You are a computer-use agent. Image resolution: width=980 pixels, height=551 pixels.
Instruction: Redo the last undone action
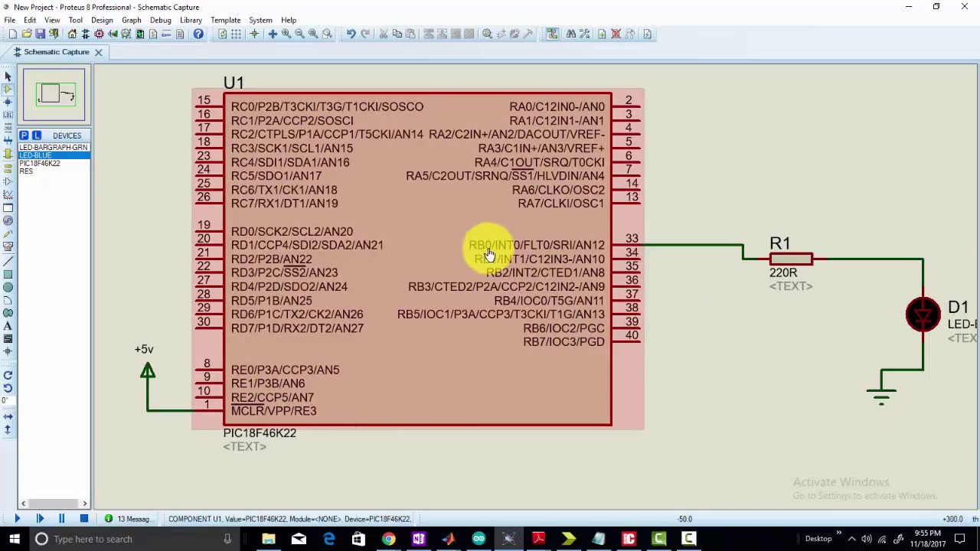pos(365,34)
